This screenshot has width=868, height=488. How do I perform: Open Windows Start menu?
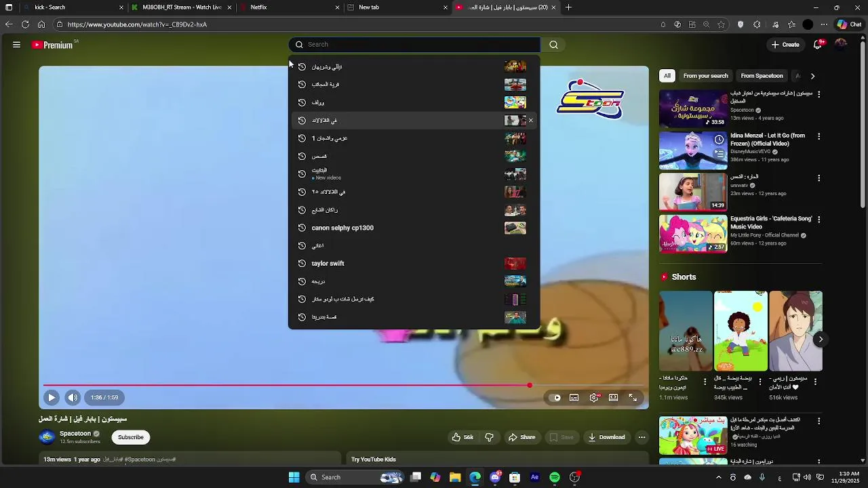click(x=294, y=477)
